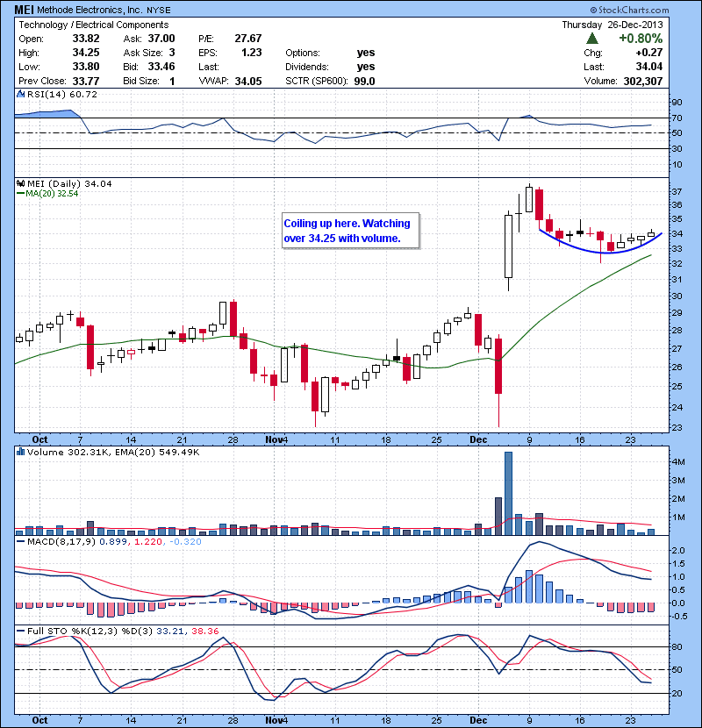Select the Low value 33.80
Image resolution: width=702 pixels, height=728 pixels.
click(x=86, y=67)
